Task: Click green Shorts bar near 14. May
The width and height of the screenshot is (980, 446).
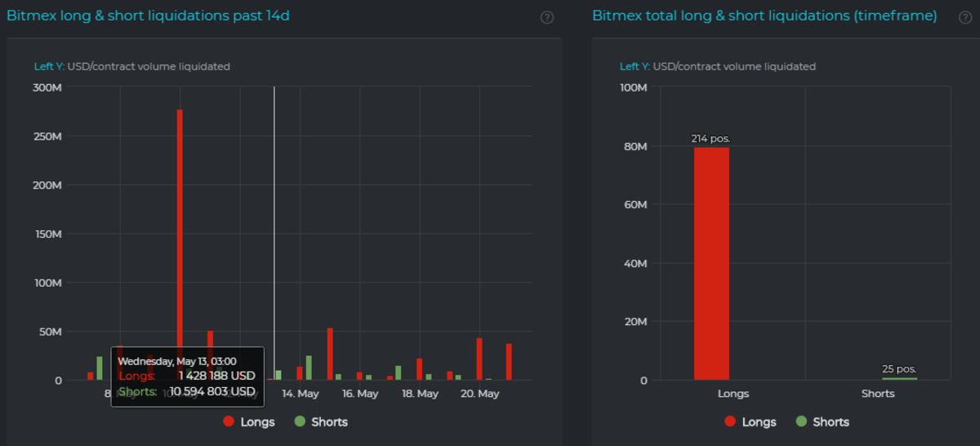Action: pos(309,368)
